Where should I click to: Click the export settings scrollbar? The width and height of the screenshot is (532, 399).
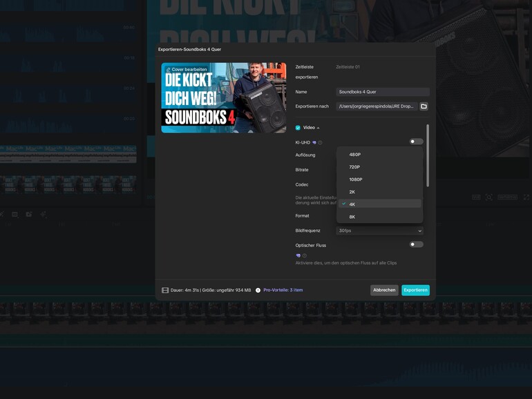pos(428,155)
